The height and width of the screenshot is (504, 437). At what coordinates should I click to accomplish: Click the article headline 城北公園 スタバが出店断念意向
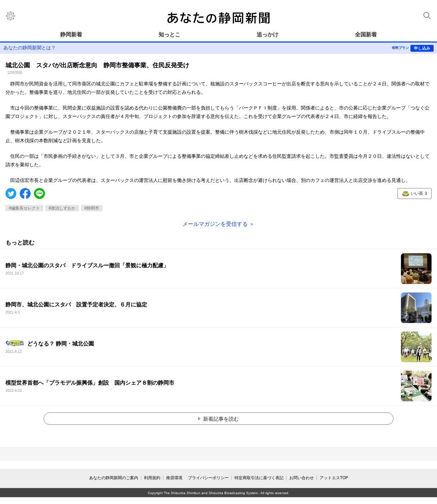(97, 65)
